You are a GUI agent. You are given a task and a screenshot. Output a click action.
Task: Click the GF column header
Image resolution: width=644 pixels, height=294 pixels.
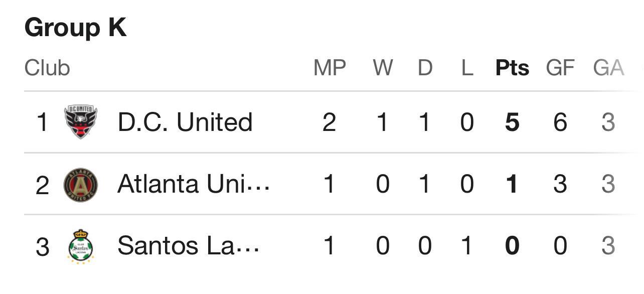pos(560,68)
